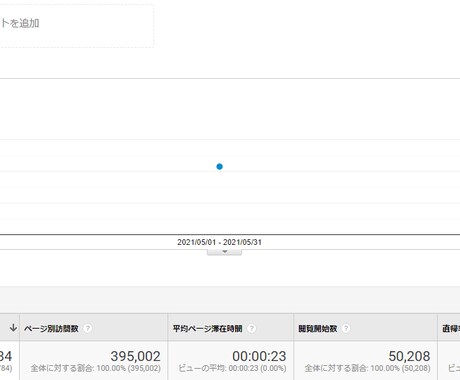
Task: Click the blue data point on chart
Action: click(219, 167)
